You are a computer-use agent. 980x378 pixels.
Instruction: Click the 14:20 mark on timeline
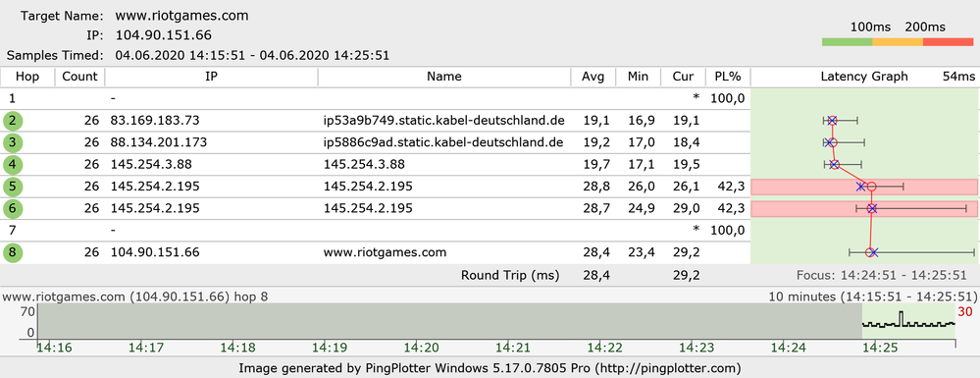click(420, 348)
